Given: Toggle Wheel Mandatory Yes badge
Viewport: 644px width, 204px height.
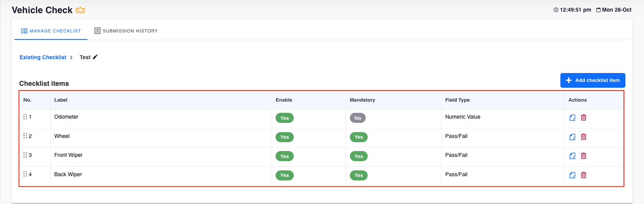Looking at the screenshot, I should (359, 137).
